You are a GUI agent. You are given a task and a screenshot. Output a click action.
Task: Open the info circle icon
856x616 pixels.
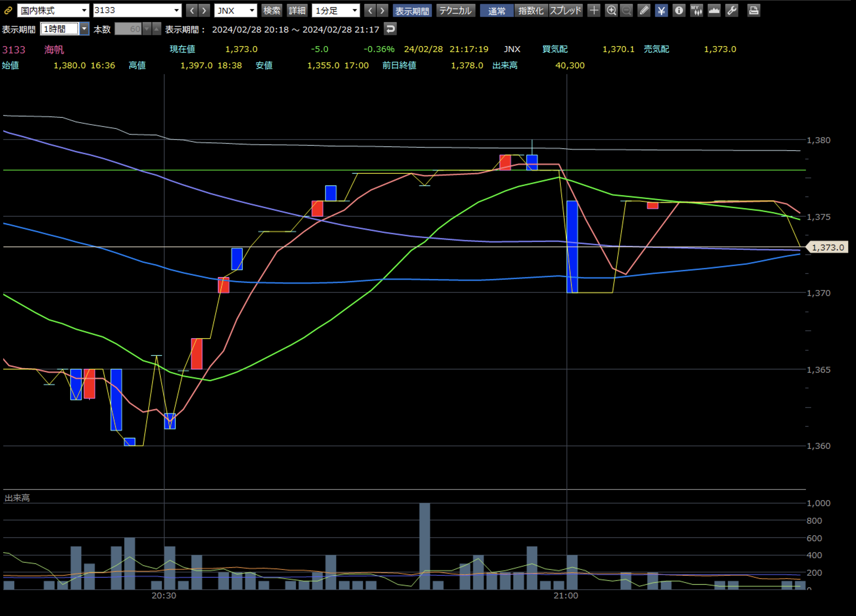tap(679, 10)
